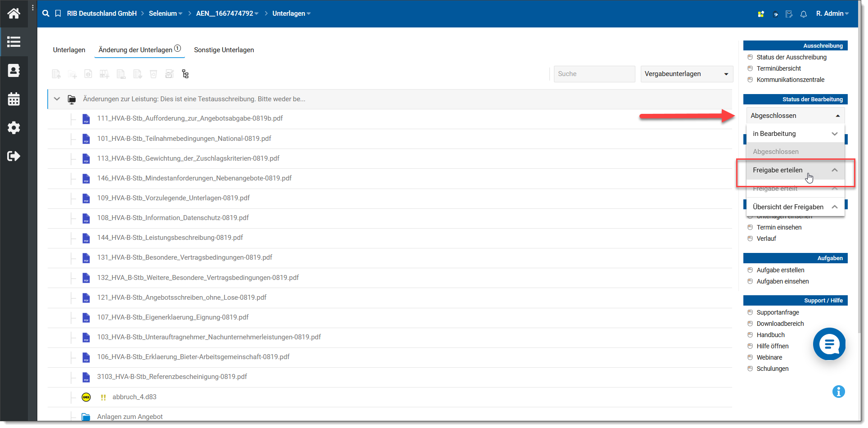The width and height of the screenshot is (868, 428).
Task: Open the Supportanfrage link
Action: pyautogui.click(x=778, y=312)
